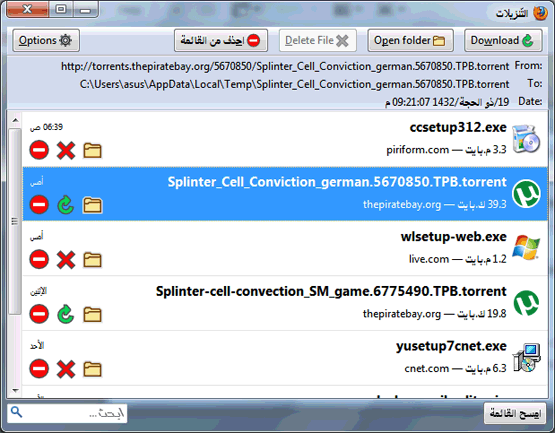Click the scrollbar up arrow

click(x=15, y=120)
